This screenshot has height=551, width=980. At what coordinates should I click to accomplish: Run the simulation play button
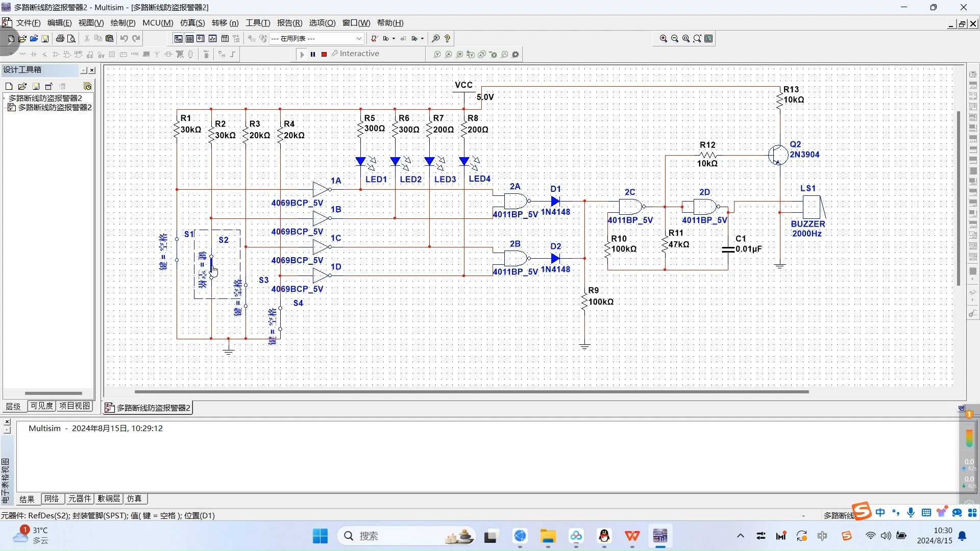coord(302,54)
